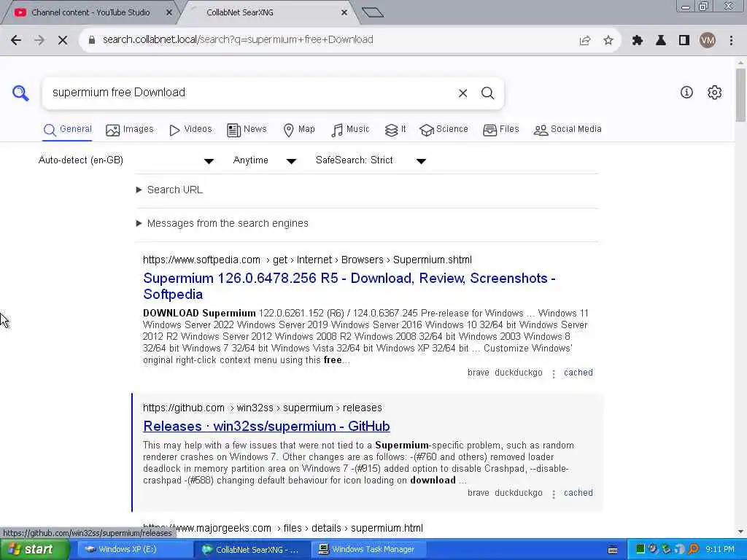Open more options dots for Softpedia result

(553, 374)
